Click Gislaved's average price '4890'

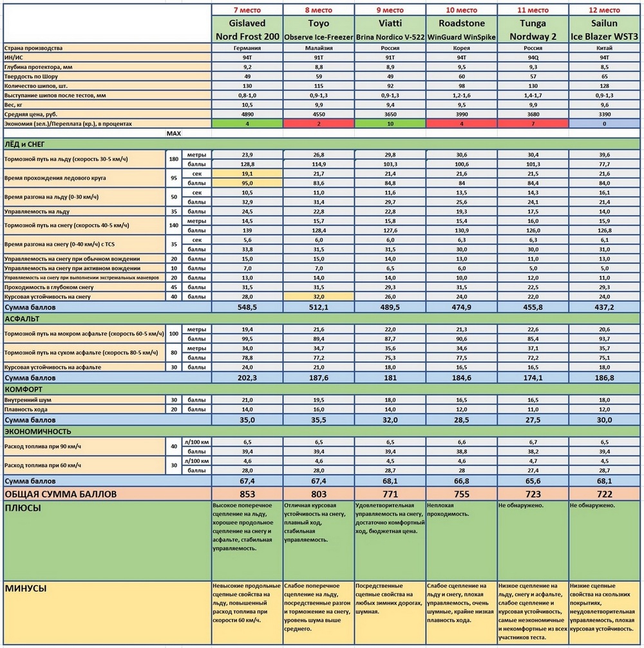[247, 114]
